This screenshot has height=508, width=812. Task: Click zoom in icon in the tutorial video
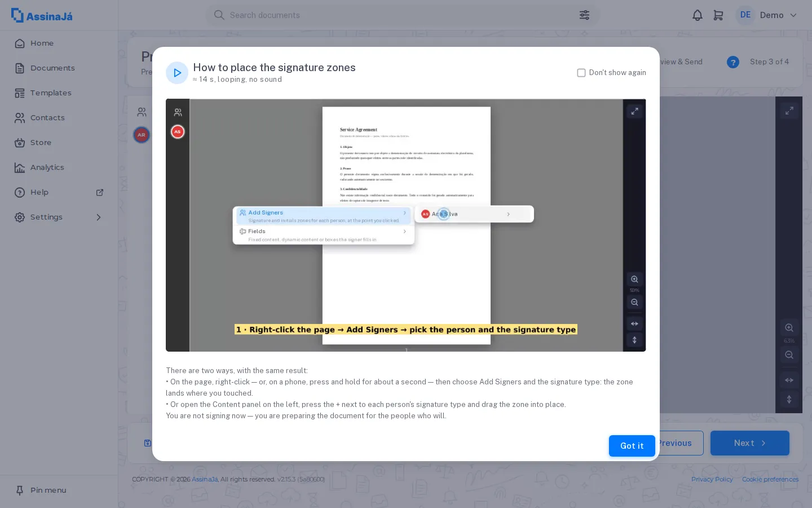pyautogui.click(x=634, y=279)
